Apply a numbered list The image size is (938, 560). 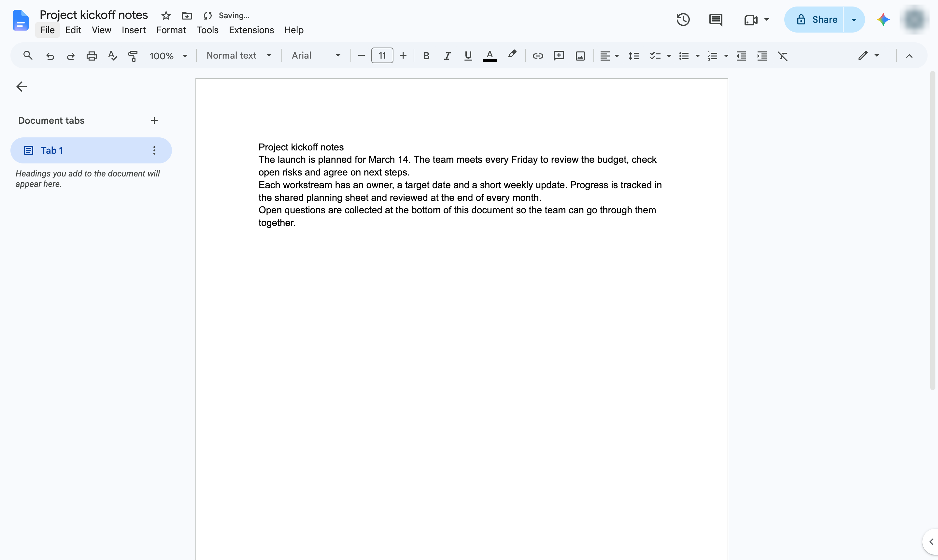click(x=712, y=56)
